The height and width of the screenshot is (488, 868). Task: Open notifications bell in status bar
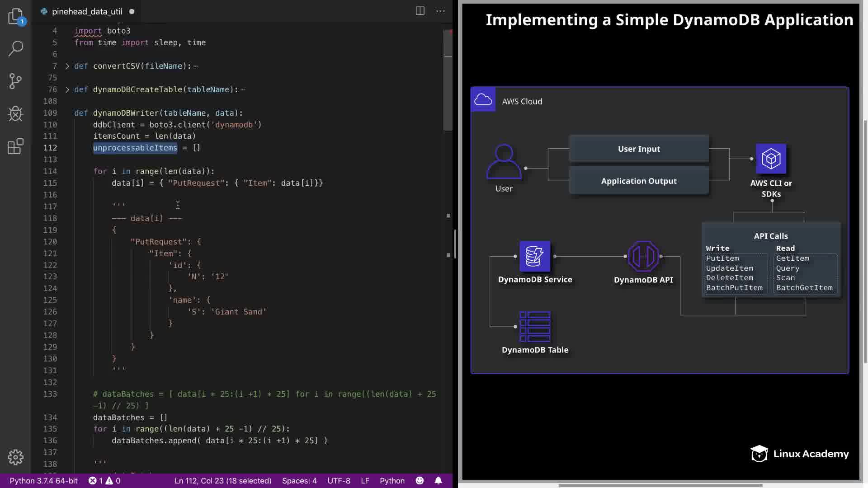(438, 481)
